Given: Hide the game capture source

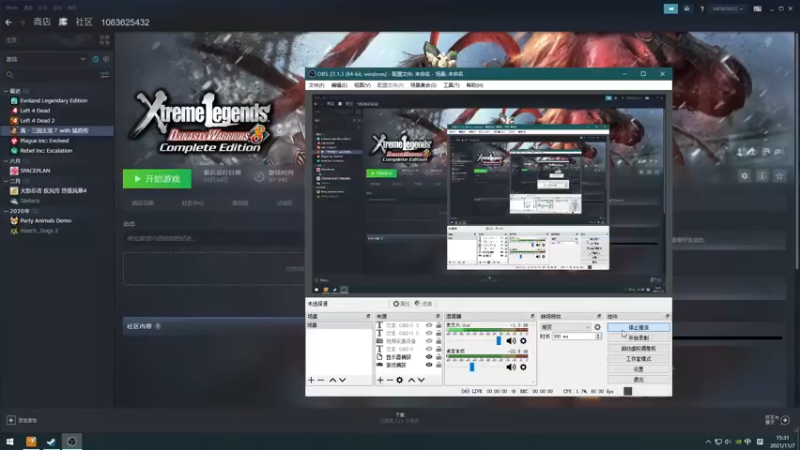Looking at the screenshot, I should click(x=429, y=365).
